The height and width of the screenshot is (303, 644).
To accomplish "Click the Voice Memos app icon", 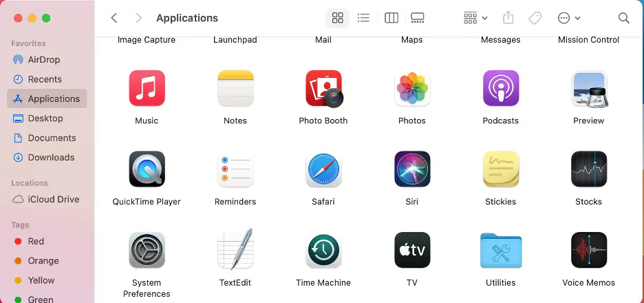I will tap(589, 250).
